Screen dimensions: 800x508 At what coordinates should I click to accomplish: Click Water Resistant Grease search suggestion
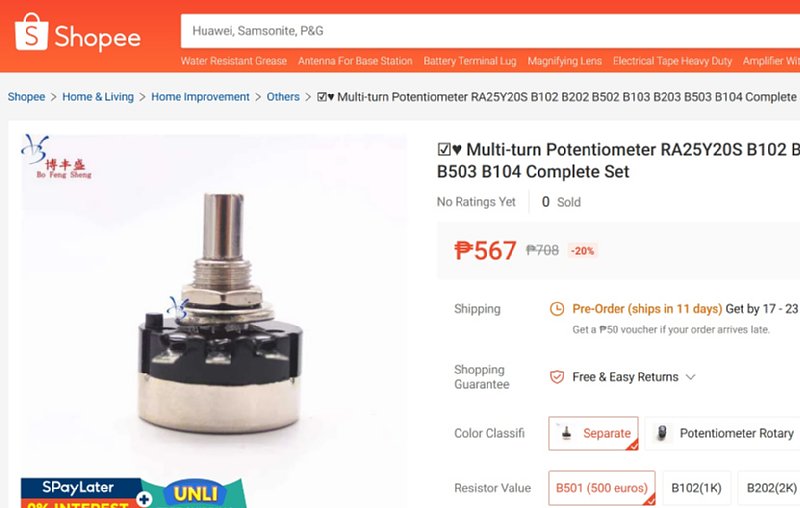click(x=234, y=61)
